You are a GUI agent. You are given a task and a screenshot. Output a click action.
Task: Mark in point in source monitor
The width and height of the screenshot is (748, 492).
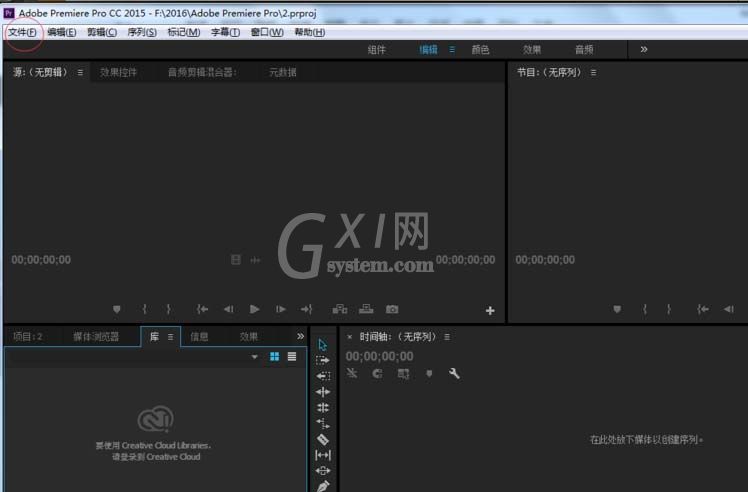[144, 309]
